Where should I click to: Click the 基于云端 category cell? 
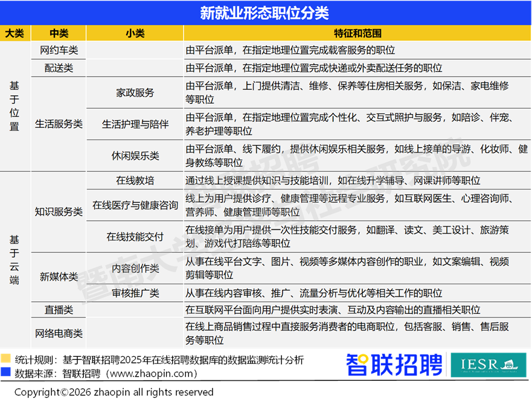click(x=14, y=260)
